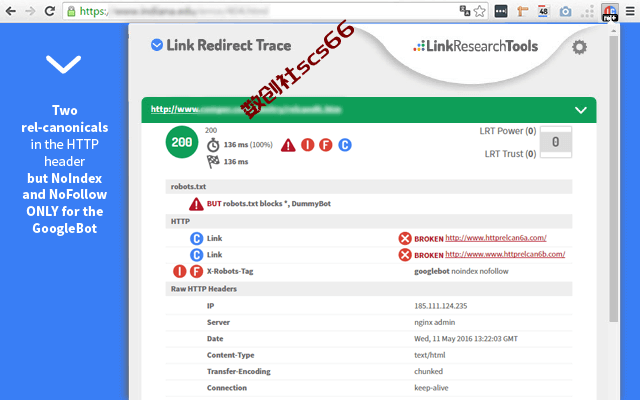Image resolution: width=640 pixels, height=400 pixels.
Task: Click red X broken icon for httprelcan6b
Action: click(404, 255)
